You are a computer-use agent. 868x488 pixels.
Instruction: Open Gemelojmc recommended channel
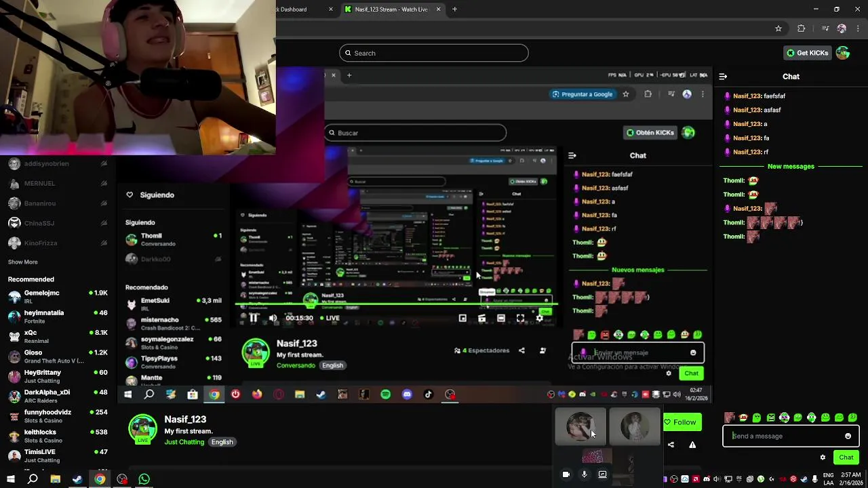click(58, 297)
